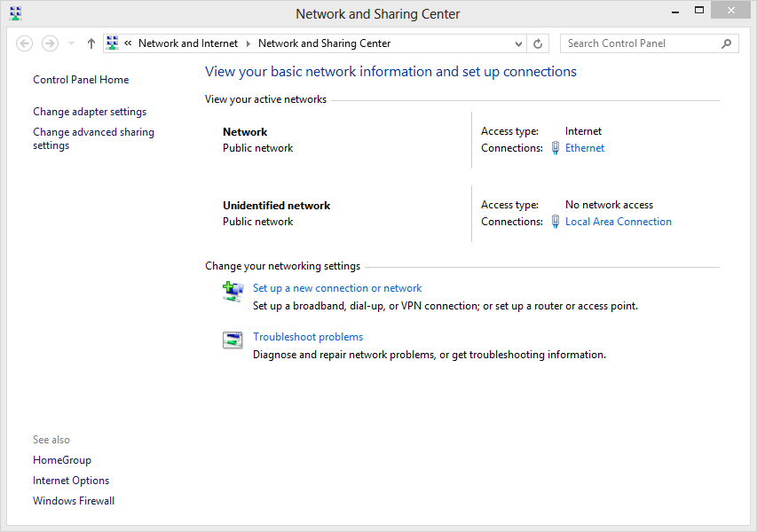Screen dimensions: 757x532
Task: Click the search magnifier icon
Action: 726,43
